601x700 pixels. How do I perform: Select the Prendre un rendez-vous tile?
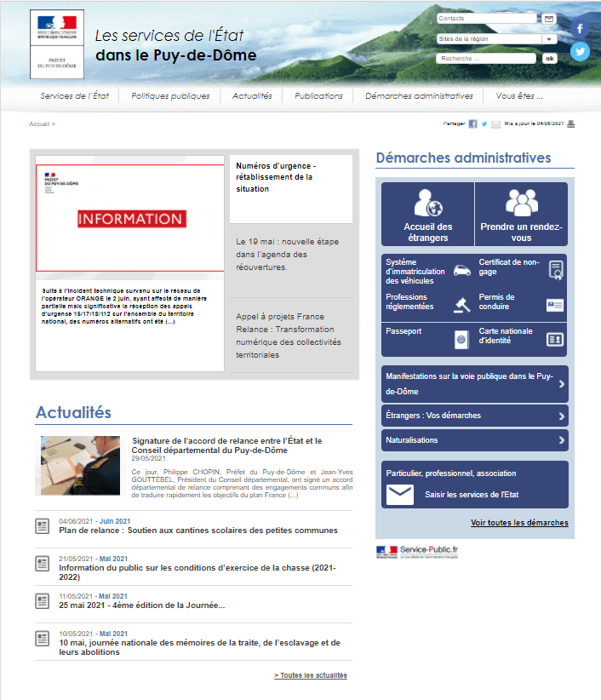point(521,215)
